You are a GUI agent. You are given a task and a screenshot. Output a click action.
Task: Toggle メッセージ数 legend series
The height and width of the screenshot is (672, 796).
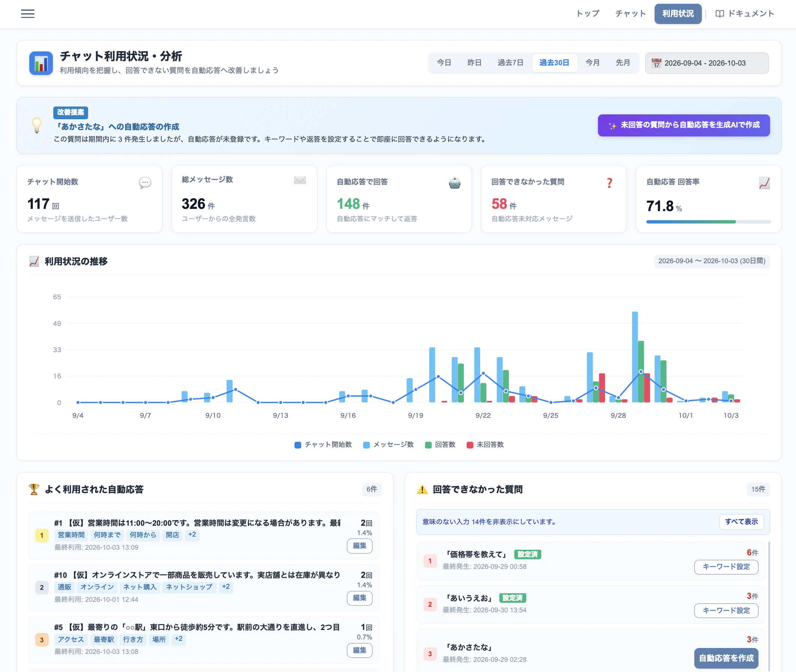tap(388, 445)
